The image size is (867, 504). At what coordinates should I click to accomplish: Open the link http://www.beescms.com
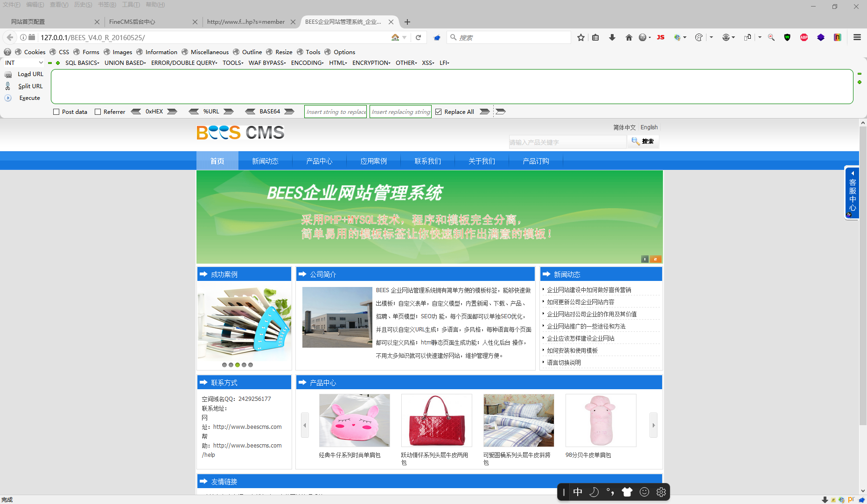tap(247, 427)
